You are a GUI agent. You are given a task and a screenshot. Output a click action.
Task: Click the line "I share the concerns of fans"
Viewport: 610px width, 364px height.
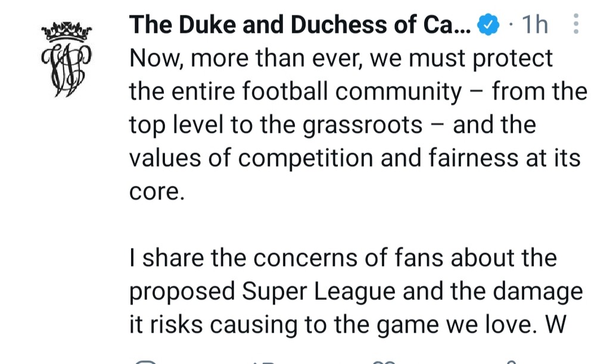point(343,258)
